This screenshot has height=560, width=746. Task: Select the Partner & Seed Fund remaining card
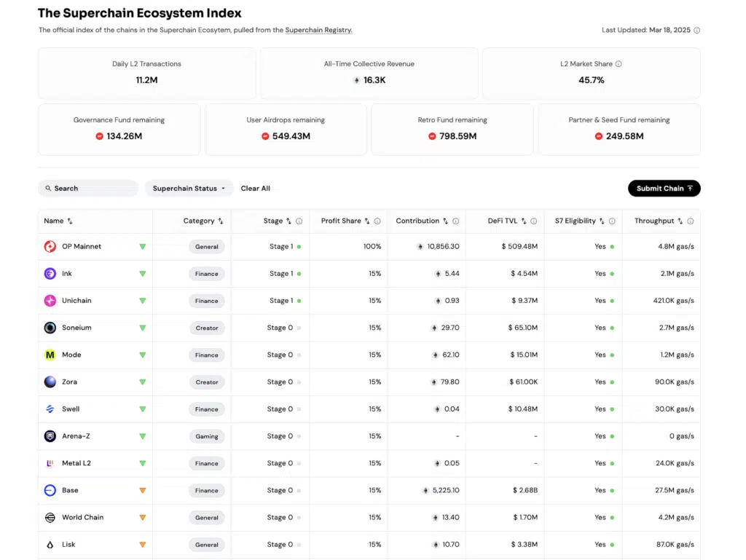[619, 130]
